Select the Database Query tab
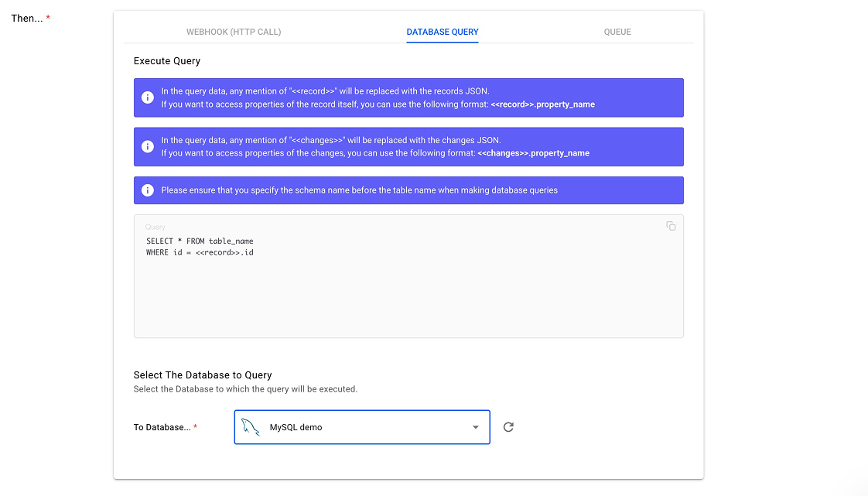Screen dimensions: 868x496 tap(443, 32)
